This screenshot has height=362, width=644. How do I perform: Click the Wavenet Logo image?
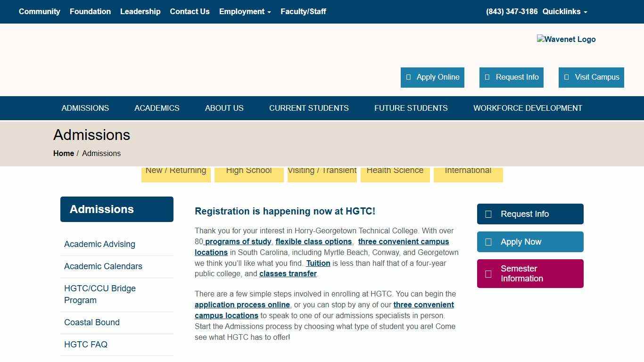(x=566, y=40)
